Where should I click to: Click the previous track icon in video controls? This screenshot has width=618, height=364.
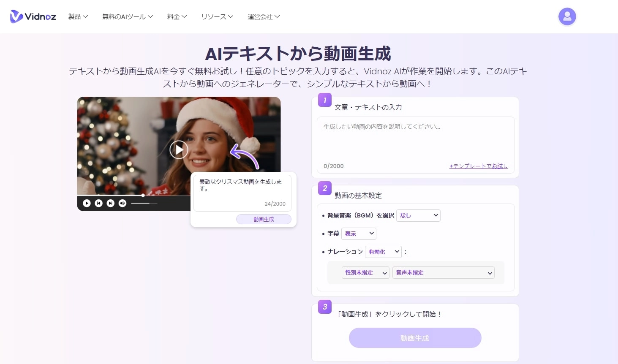click(98, 203)
